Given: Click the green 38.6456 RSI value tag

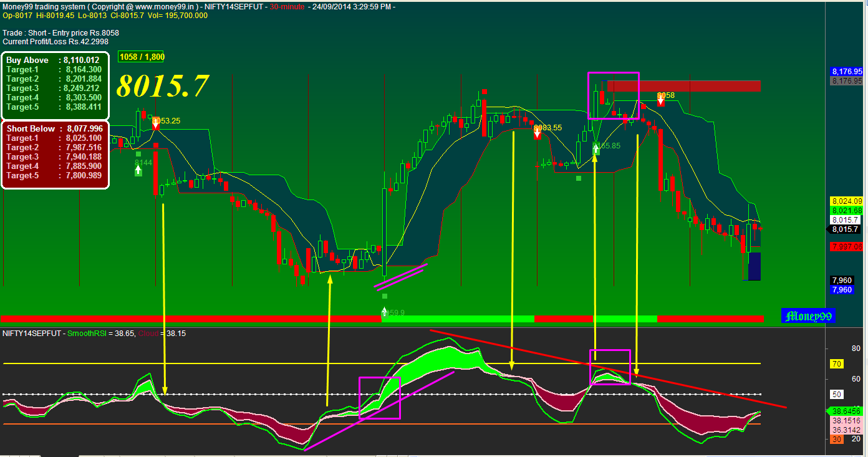Looking at the screenshot, I should tap(846, 411).
